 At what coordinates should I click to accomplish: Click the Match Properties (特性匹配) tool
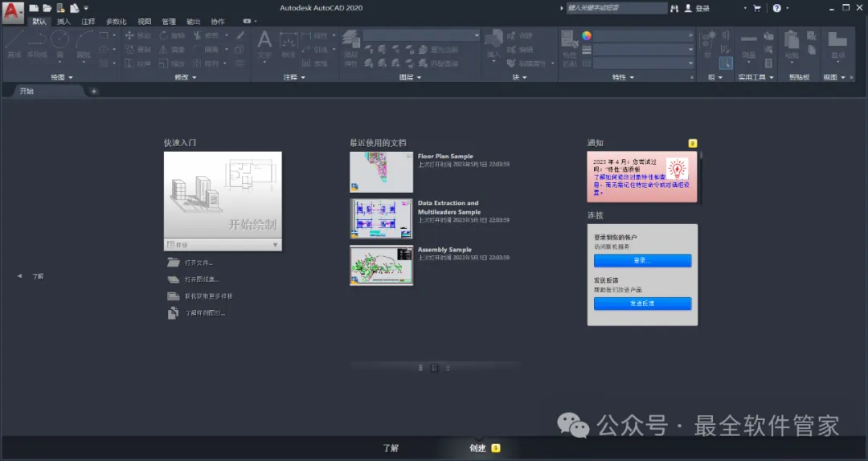pyautogui.click(x=569, y=49)
